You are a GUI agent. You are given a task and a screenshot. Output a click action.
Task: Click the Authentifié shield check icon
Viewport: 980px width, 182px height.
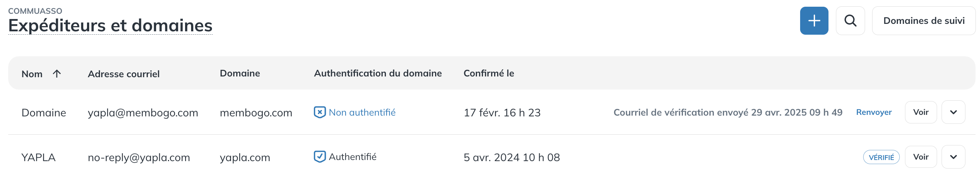coord(319,157)
